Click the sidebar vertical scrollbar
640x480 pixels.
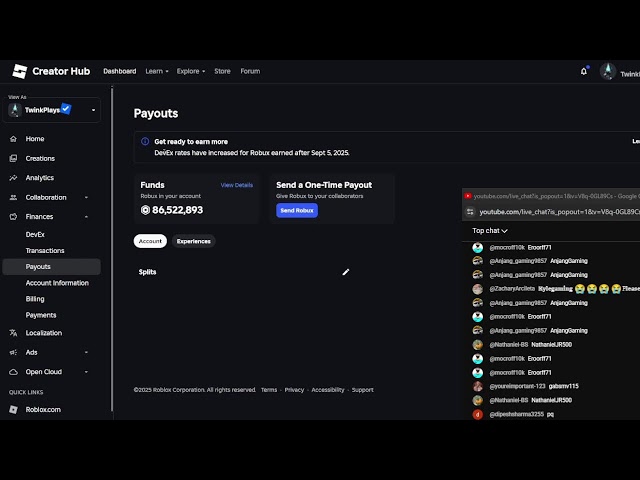(x=112, y=248)
